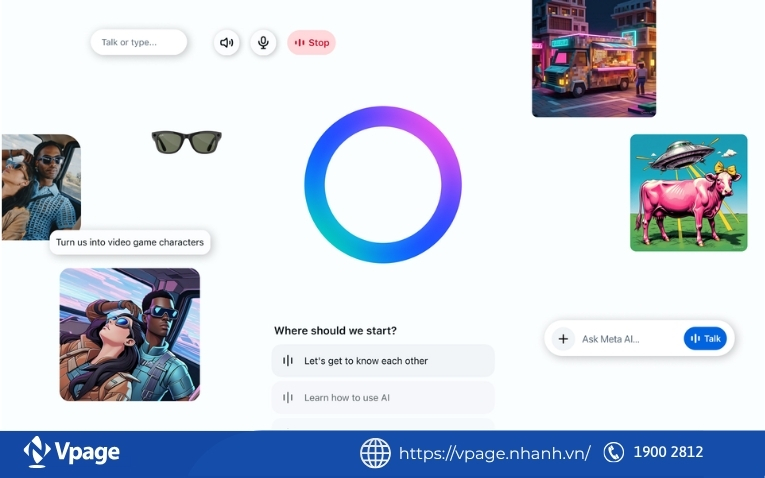
Task: Open the vpage.nhanh.vn link
Action: pos(494,453)
